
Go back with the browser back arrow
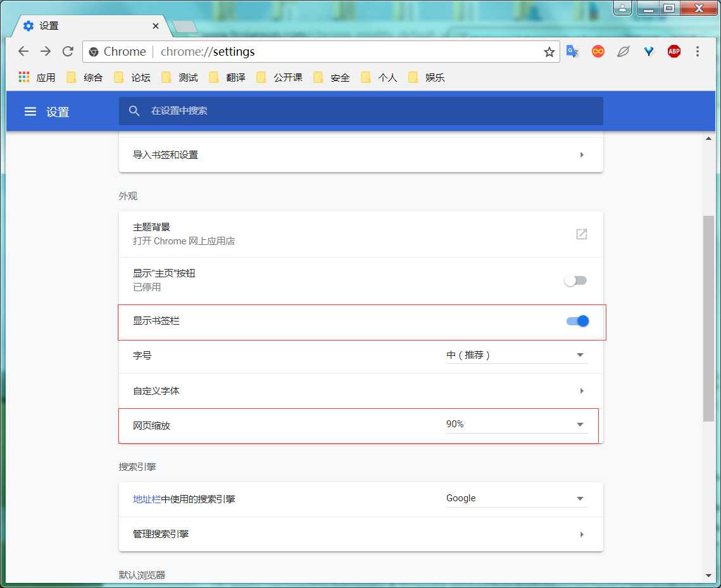(x=23, y=51)
